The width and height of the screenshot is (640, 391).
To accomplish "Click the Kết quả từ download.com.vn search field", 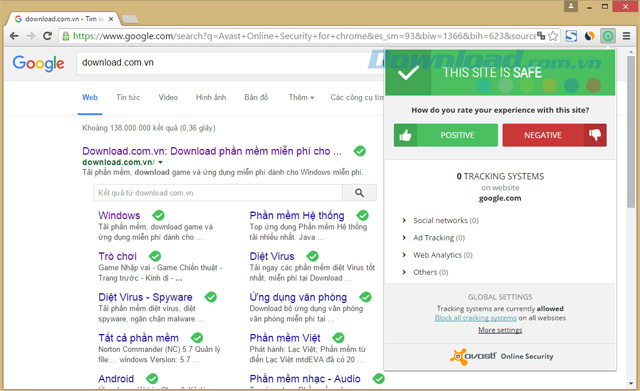I will click(218, 193).
